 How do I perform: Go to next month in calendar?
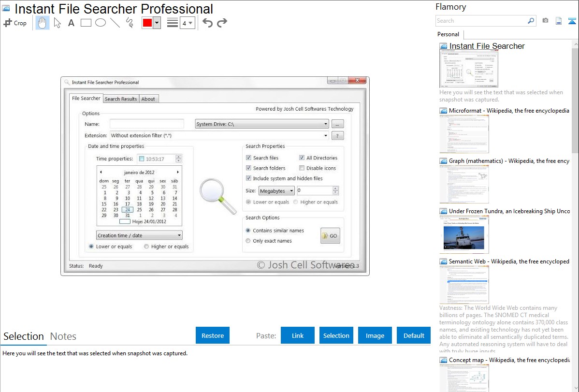point(177,172)
